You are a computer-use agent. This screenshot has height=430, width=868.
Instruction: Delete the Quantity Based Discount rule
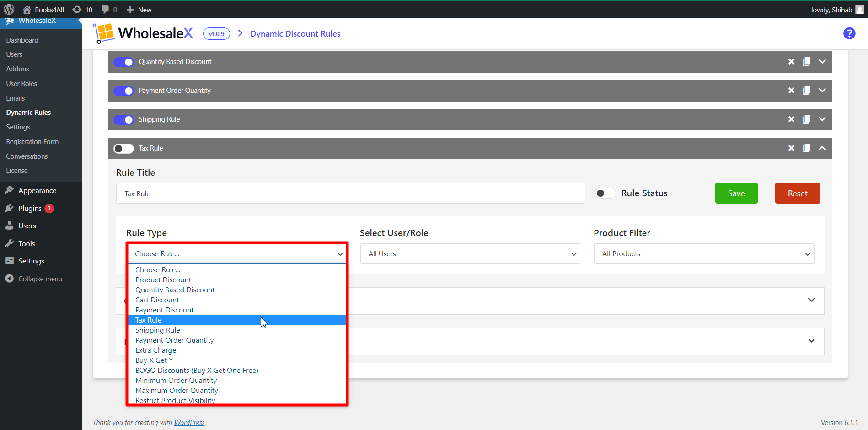pyautogui.click(x=791, y=62)
